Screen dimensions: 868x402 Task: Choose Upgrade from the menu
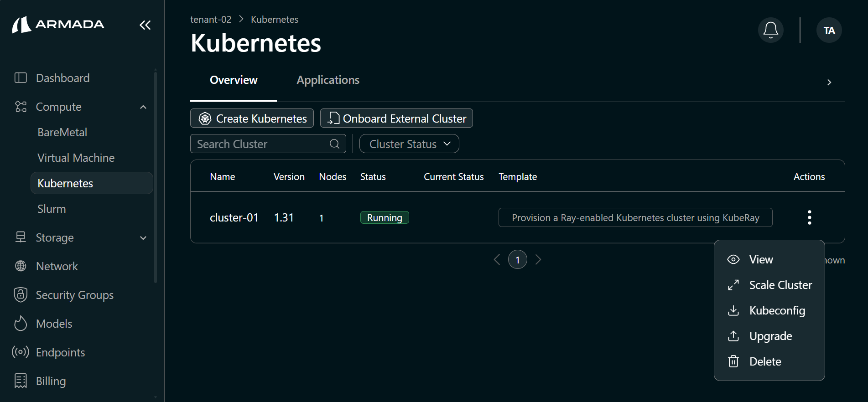pos(769,336)
